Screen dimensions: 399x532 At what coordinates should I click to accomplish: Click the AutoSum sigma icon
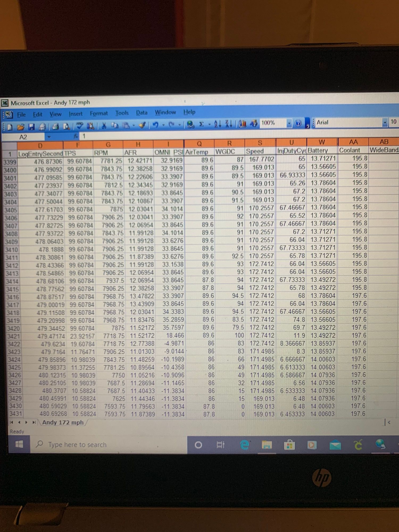[x=201, y=124]
